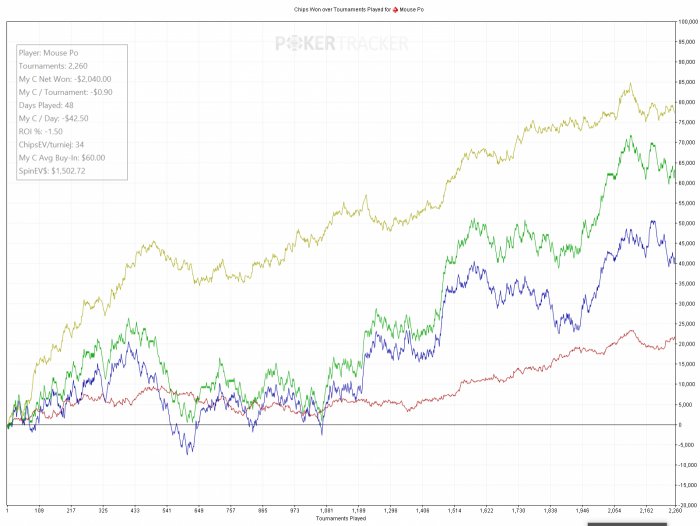Click the 'My C Net Won: -$2,040.00' line

click(x=65, y=79)
